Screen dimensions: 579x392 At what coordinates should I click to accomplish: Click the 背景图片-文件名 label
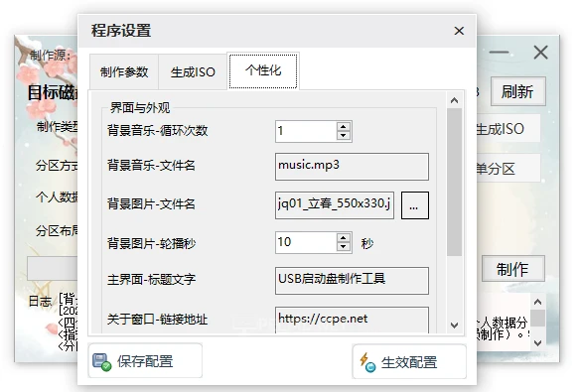pos(151,203)
